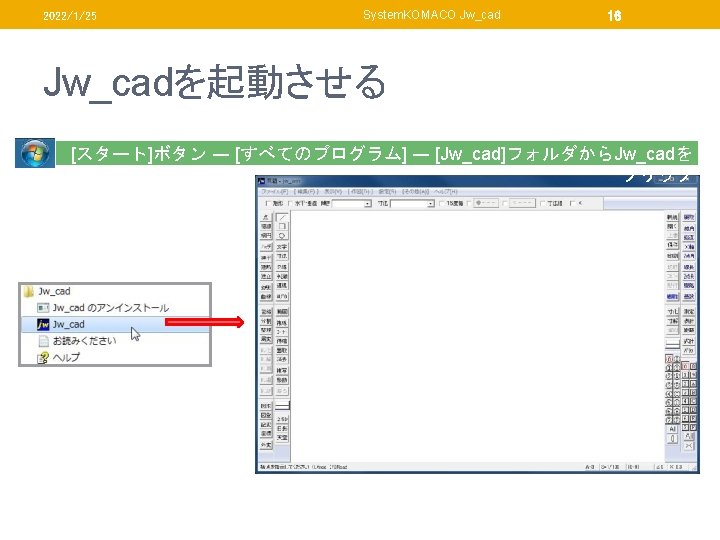Select the 外変 external transform tool
The image size is (720, 540).
pos(266,445)
